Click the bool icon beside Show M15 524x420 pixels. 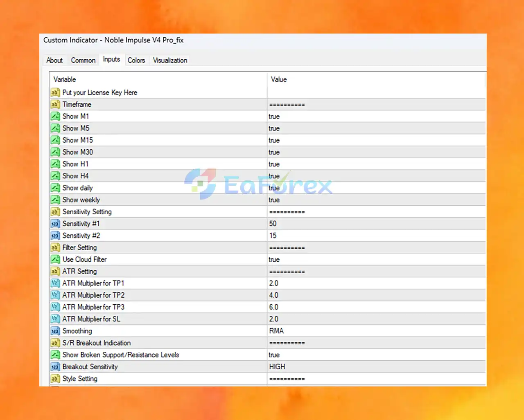[x=55, y=140]
